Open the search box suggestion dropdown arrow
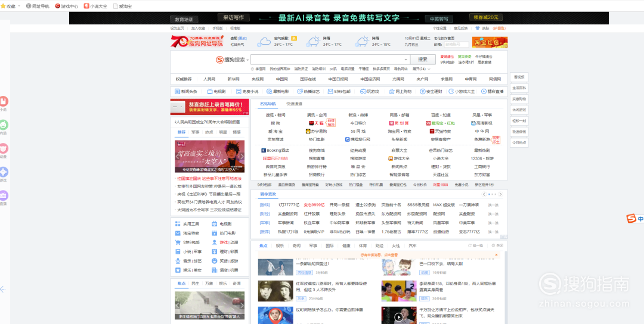The height and width of the screenshot is (324, 644). click(406, 60)
